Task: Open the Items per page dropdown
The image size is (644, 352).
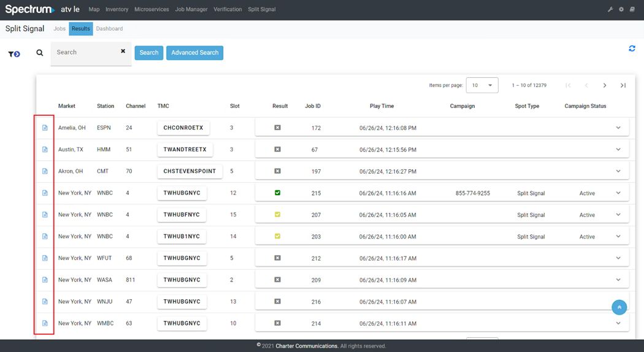Action: 482,85
